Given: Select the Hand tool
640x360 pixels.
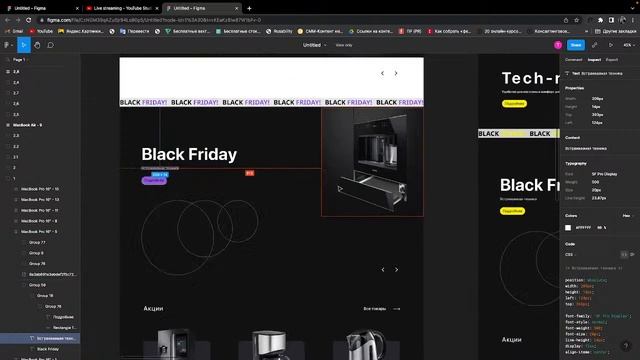Looking at the screenshot, I should coord(37,45).
